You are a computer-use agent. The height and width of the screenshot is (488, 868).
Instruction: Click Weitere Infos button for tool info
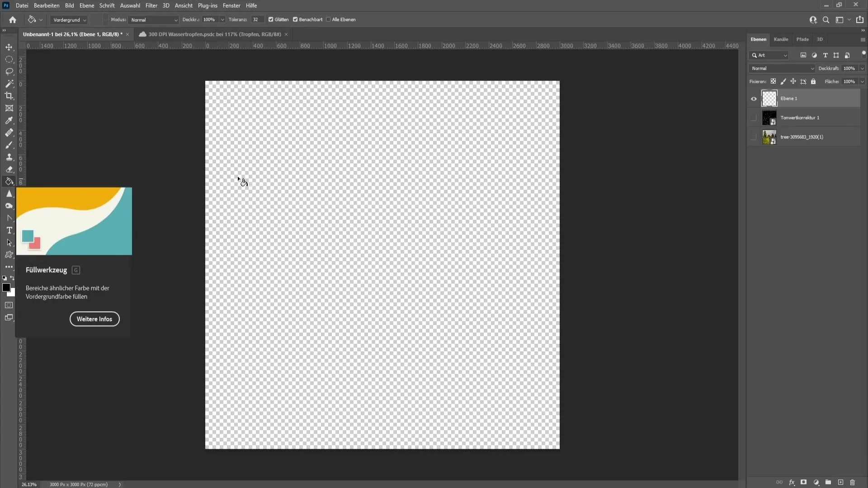click(94, 319)
